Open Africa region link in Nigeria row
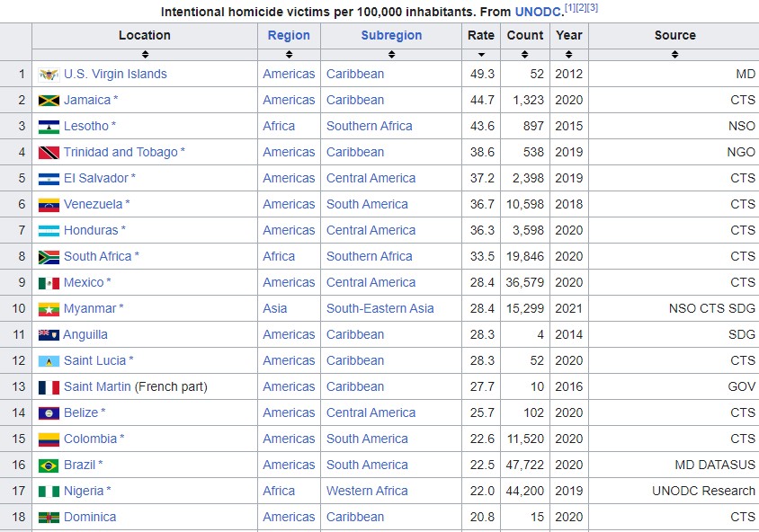This screenshot has height=532, width=759. coord(279,492)
